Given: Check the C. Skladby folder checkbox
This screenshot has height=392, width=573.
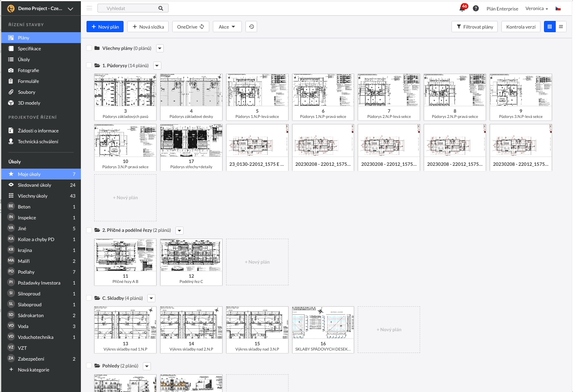Looking at the screenshot, I should (89, 298).
